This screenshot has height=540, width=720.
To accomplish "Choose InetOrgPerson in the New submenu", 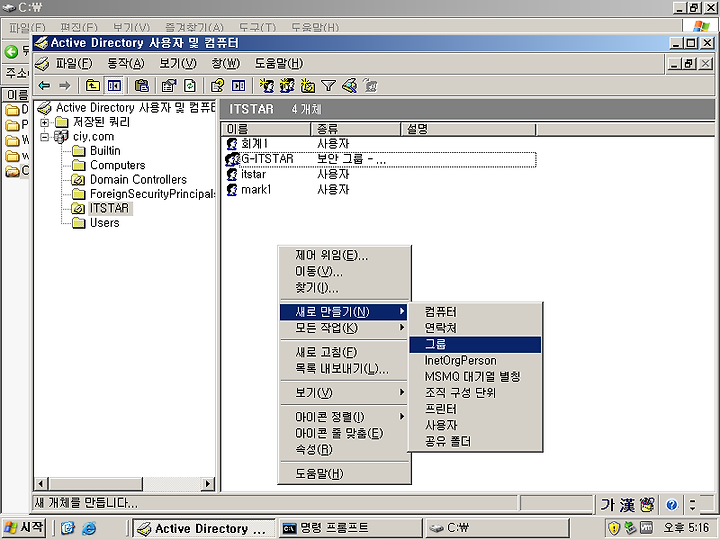I will coord(475,361).
